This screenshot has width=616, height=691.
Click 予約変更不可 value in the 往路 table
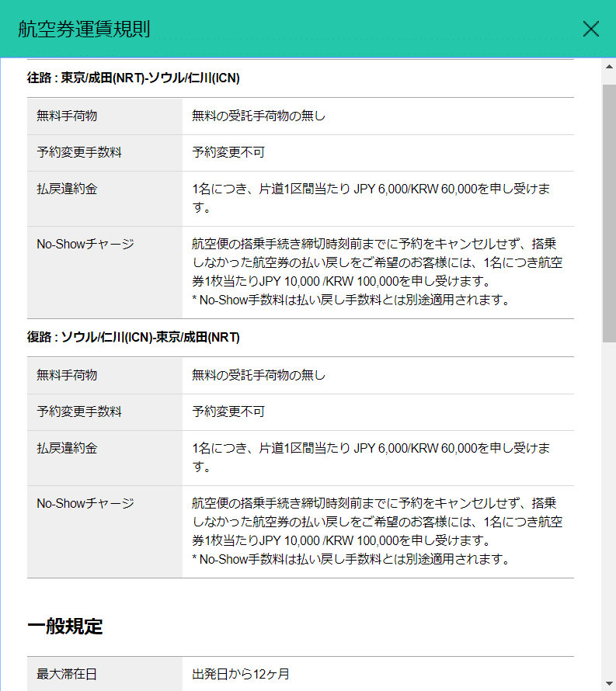click(x=228, y=152)
